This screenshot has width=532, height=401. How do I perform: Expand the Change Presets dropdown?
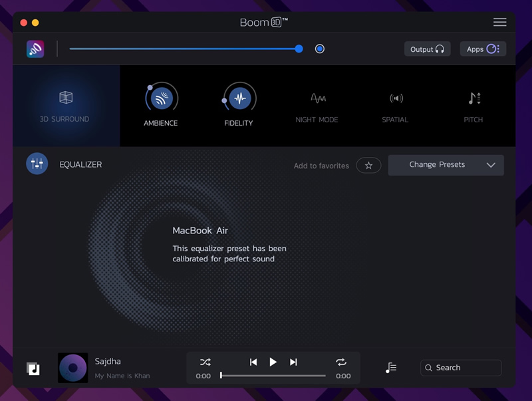(x=446, y=165)
